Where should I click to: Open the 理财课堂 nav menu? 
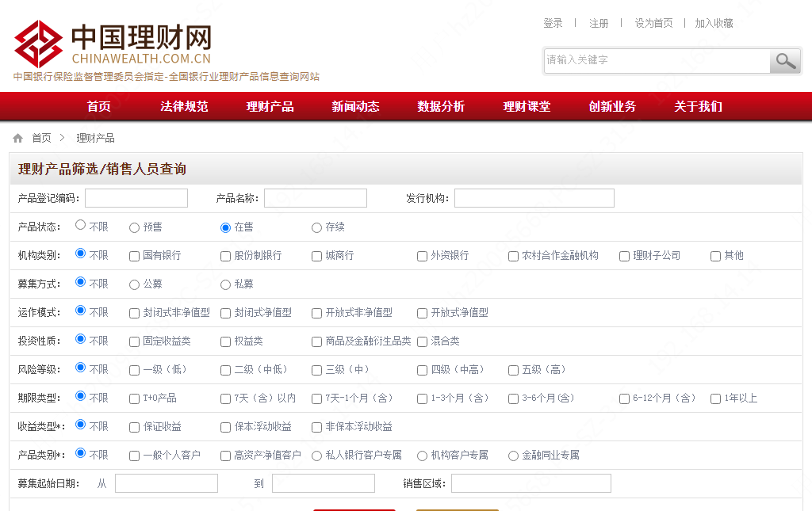[x=527, y=106]
